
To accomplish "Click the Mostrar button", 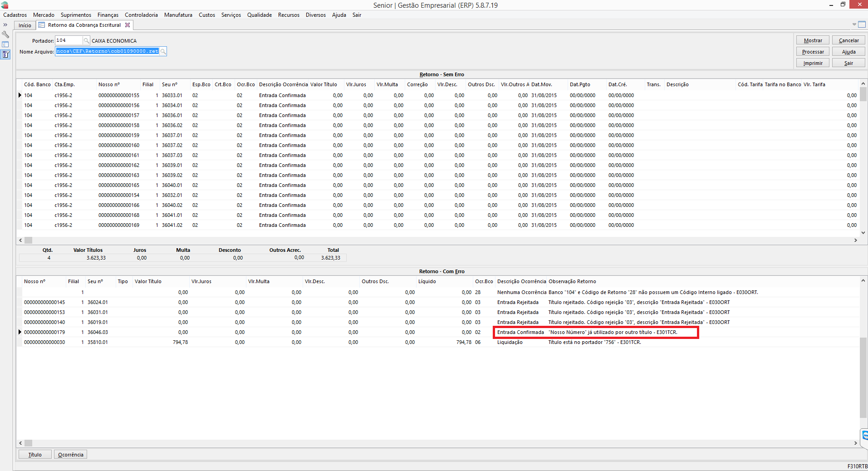I will point(813,40).
